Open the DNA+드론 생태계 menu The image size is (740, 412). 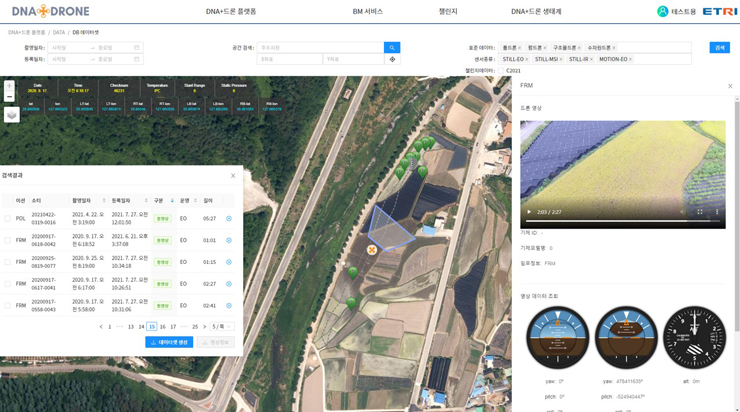click(536, 11)
